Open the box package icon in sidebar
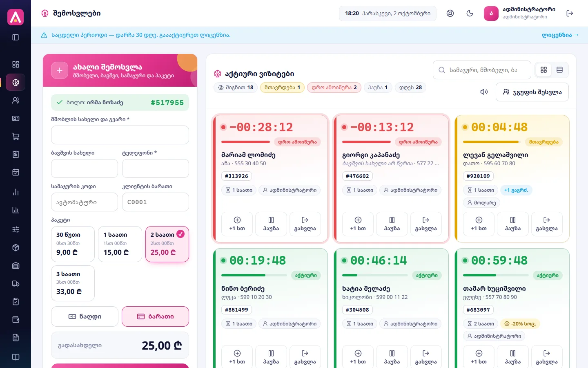 coord(16,247)
